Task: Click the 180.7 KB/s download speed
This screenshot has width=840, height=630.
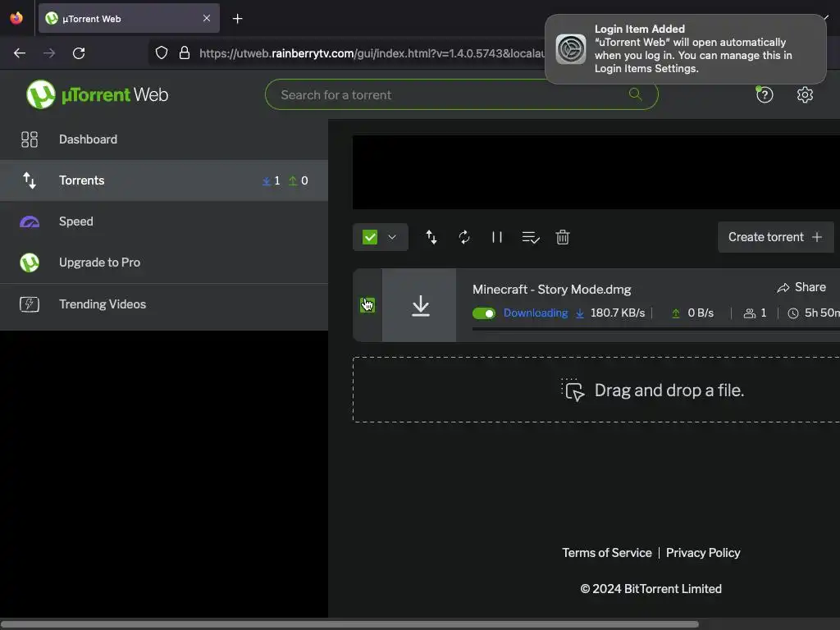Action: (618, 313)
